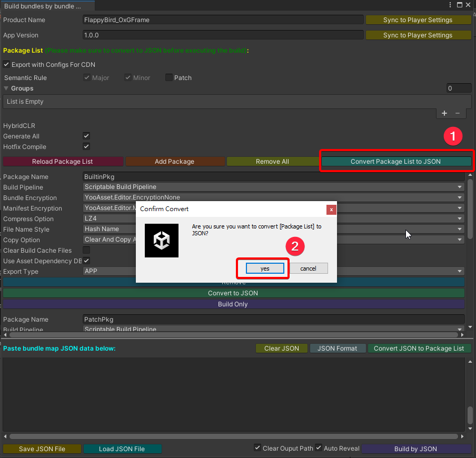Disable the Hotfix Compile checkbox
The image size is (476, 458).
86,147
